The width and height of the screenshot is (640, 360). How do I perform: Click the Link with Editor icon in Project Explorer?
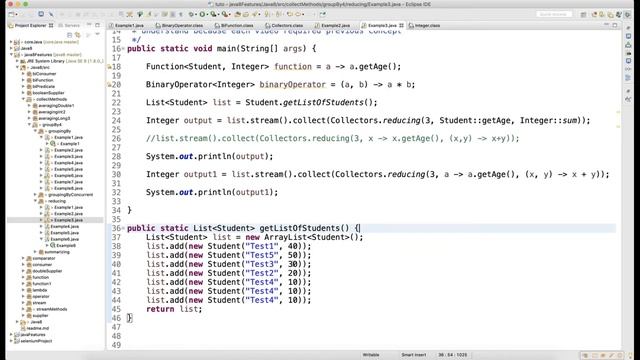78,35
